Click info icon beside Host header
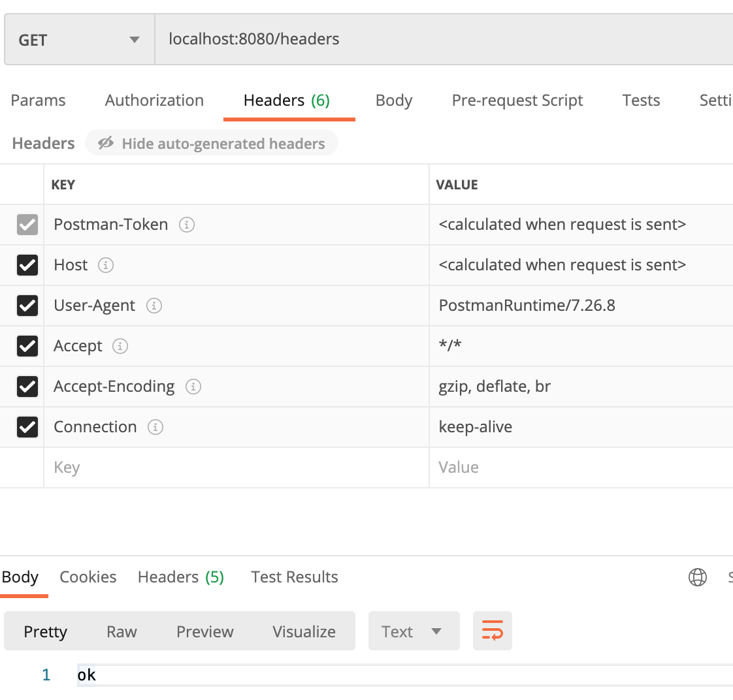733x700 pixels. [106, 265]
